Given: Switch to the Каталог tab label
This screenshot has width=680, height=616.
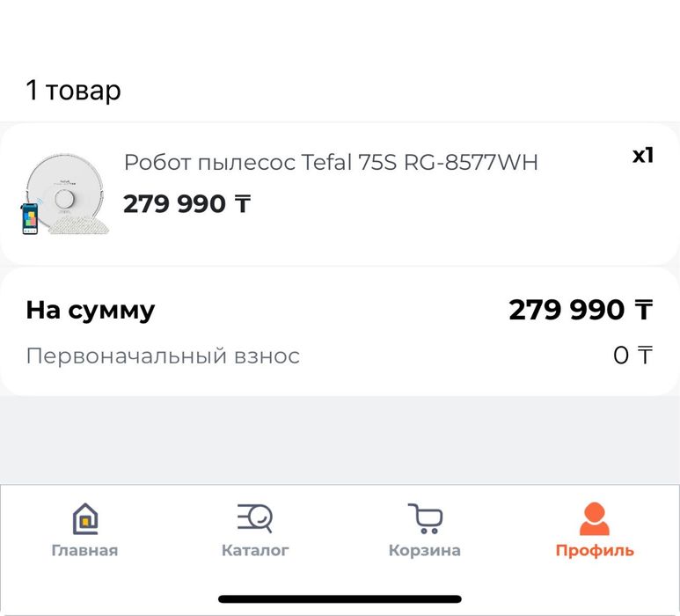Looking at the screenshot, I should [x=255, y=551].
